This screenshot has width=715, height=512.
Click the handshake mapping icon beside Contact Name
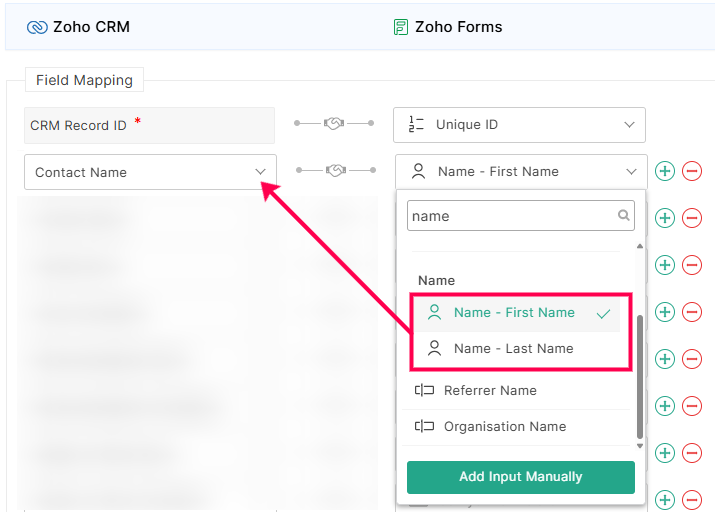point(334,170)
